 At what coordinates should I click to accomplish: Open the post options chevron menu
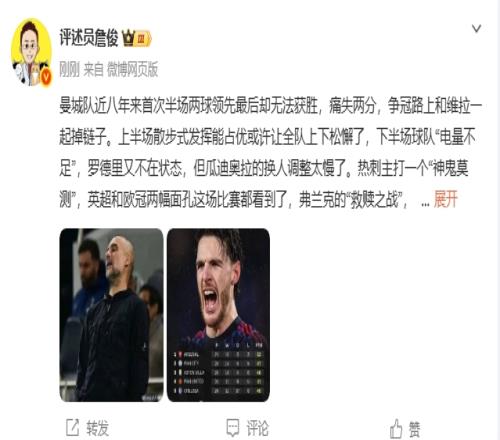pos(476,29)
